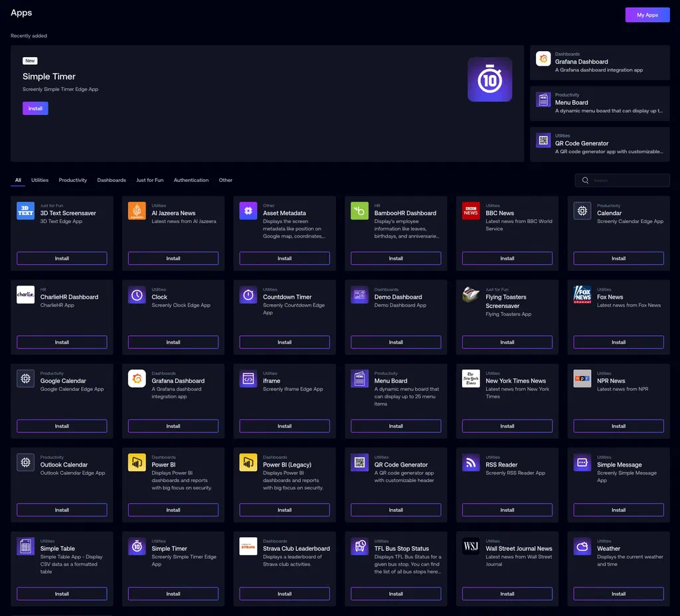Select the Clock app icon
Viewport: 680px width, 616px height.
pyautogui.click(x=137, y=295)
